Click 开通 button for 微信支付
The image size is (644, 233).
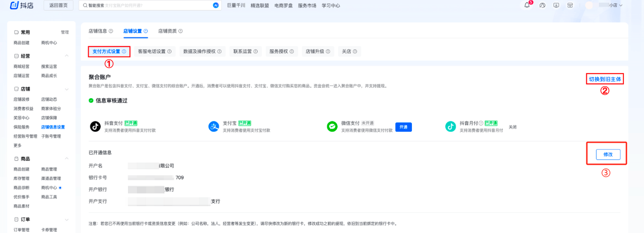point(403,127)
